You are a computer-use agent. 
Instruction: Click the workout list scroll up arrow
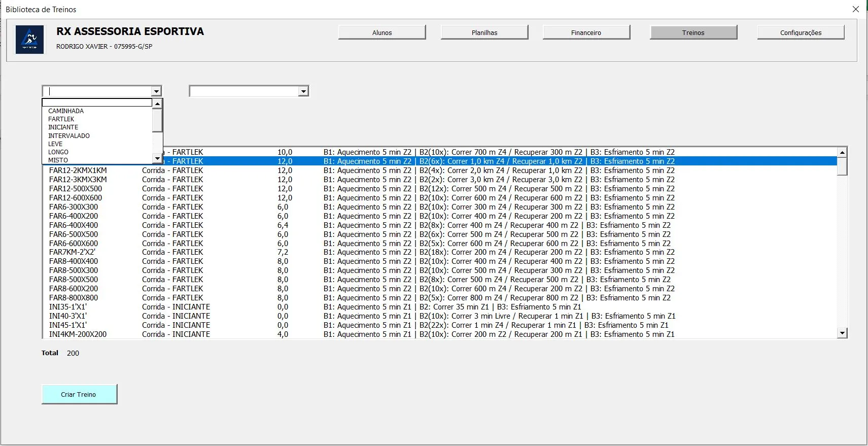pos(842,152)
